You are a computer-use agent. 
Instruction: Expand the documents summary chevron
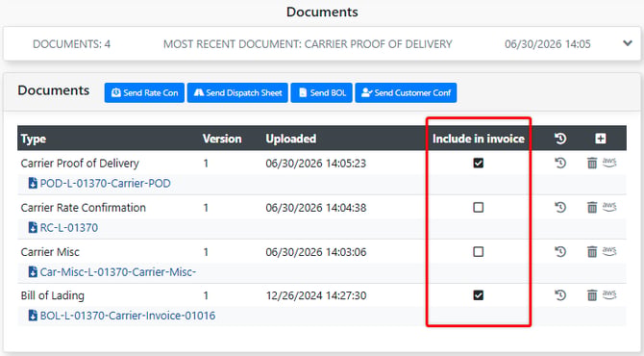click(627, 43)
